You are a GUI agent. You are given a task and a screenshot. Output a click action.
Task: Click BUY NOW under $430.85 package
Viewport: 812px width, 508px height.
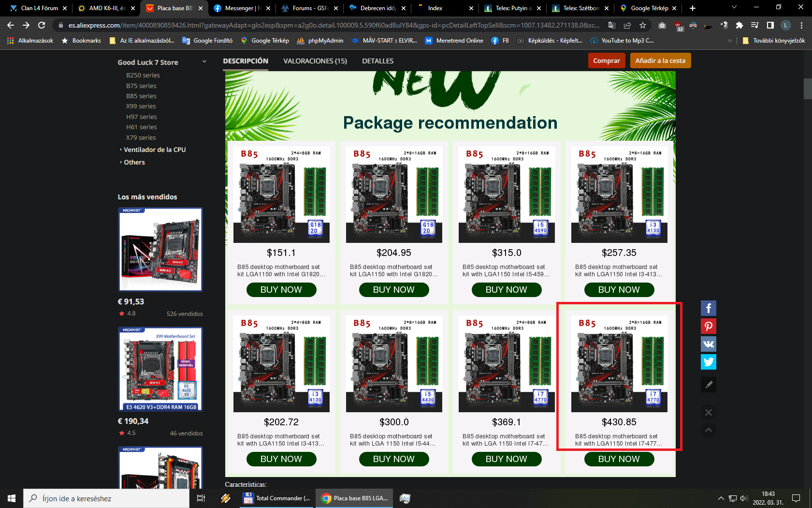pyautogui.click(x=619, y=459)
